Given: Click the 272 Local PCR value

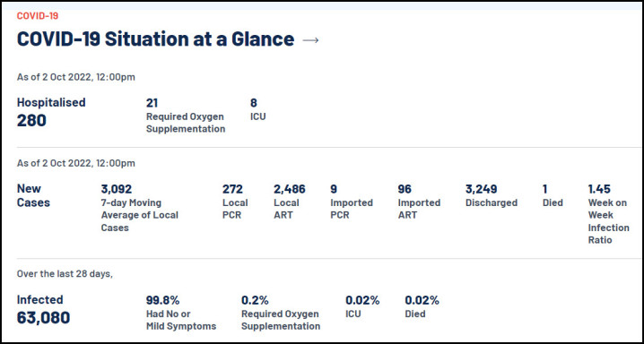Looking at the screenshot, I should pyautogui.click(x=235, y=202).
